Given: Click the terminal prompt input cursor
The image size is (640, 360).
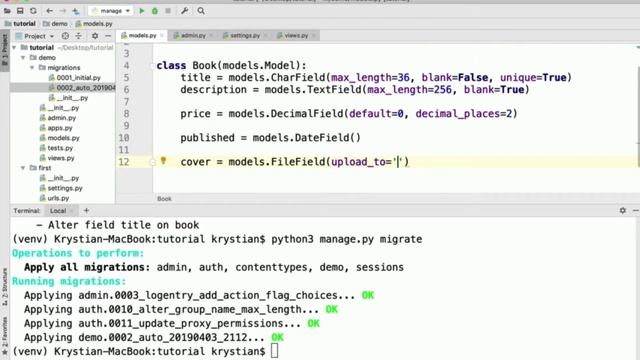Looking at the screenshot, I should point(274,351).
